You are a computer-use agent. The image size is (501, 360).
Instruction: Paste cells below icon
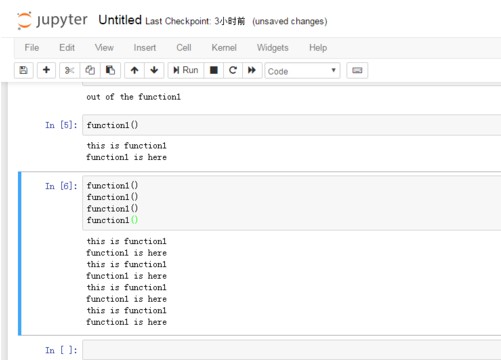tap(110, 70)
